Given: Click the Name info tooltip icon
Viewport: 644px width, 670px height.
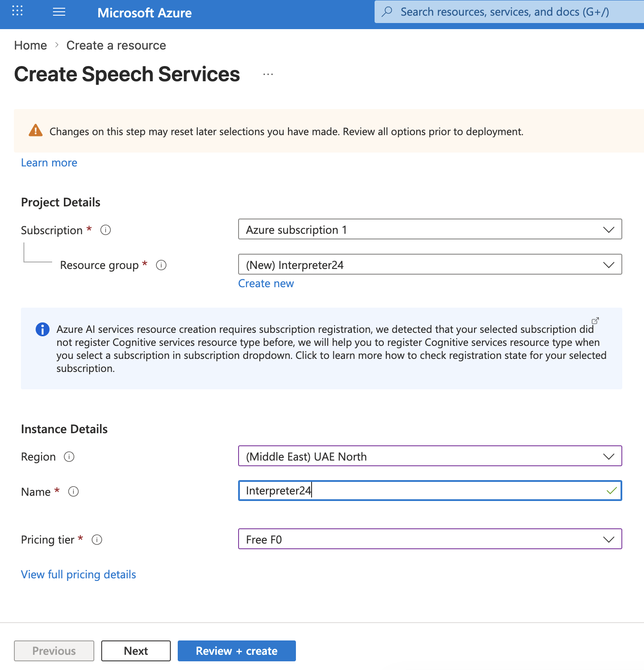Looking at the screenshot, I should (x=73, y=491).
